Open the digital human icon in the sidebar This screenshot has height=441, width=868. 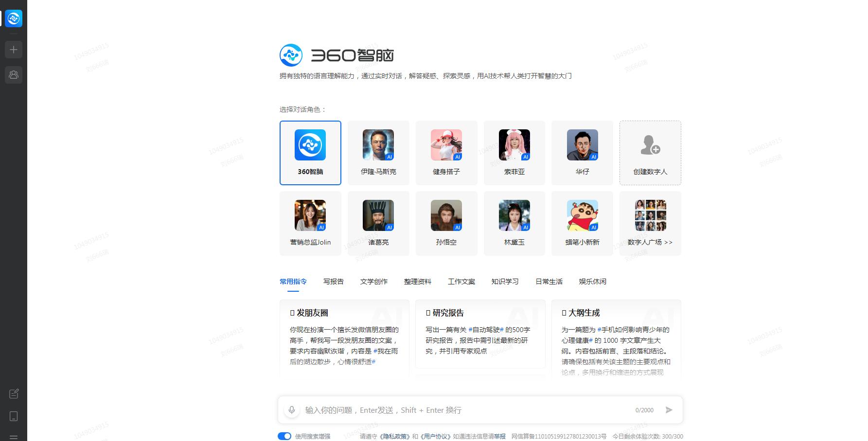point(14,75)
